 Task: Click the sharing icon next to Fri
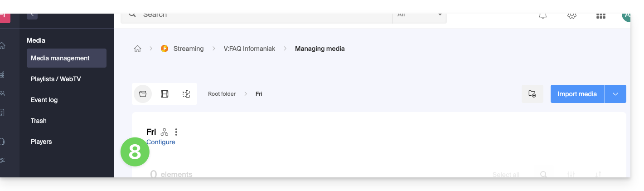pos(165,132)
